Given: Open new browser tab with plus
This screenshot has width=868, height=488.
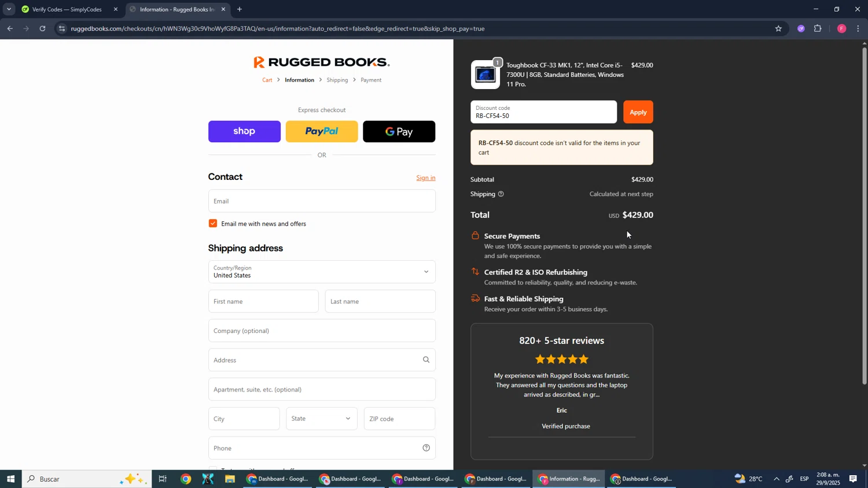Looking at the screenshot, I should [240, 9].
